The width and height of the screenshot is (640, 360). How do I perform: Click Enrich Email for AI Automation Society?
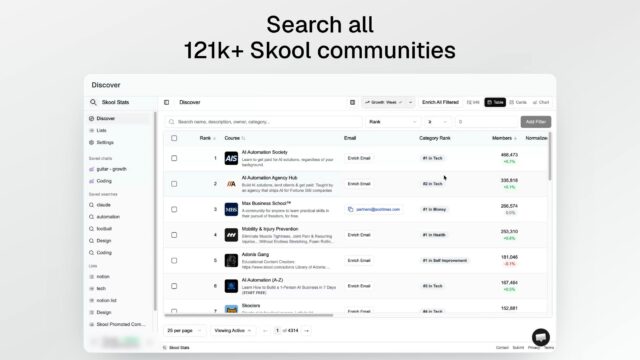(359, 158)
